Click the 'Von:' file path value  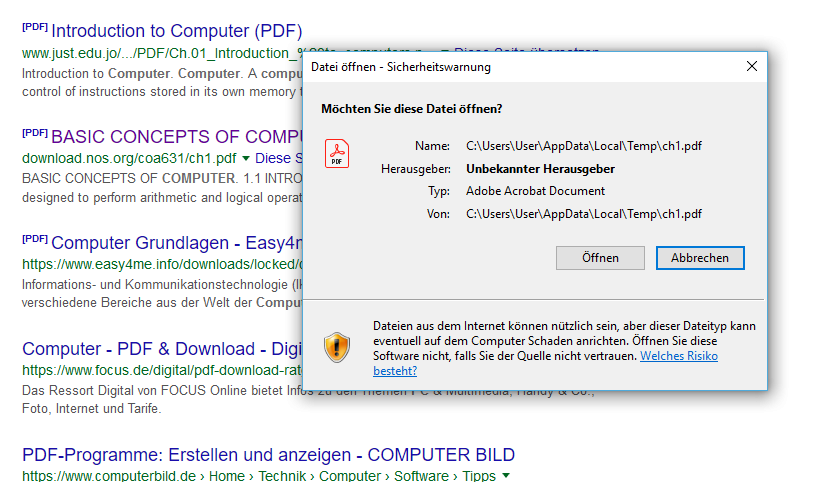click(584, 214)
